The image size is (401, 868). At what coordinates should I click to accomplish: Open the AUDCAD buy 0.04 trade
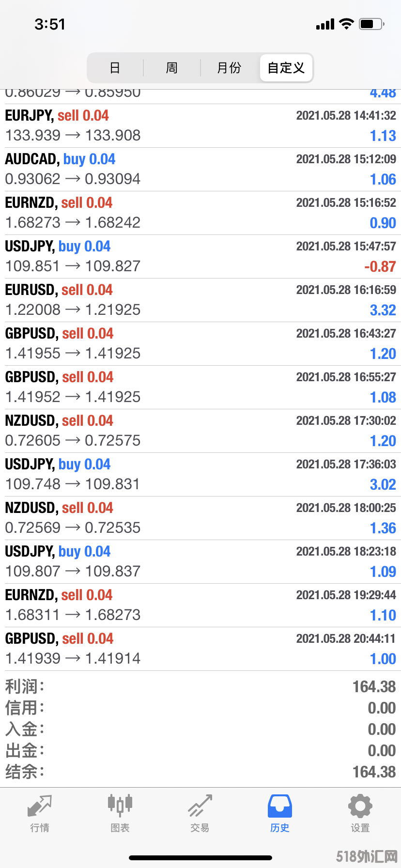[200, 170]
